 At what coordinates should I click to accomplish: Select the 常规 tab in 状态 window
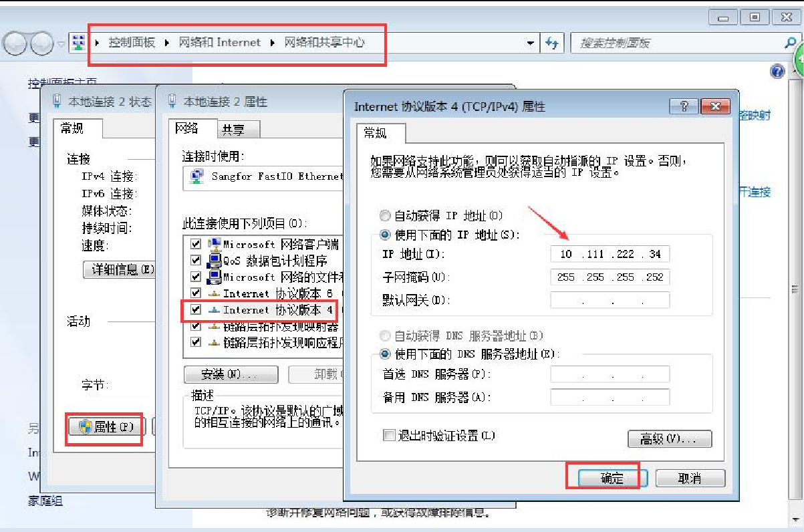[78, 129]
